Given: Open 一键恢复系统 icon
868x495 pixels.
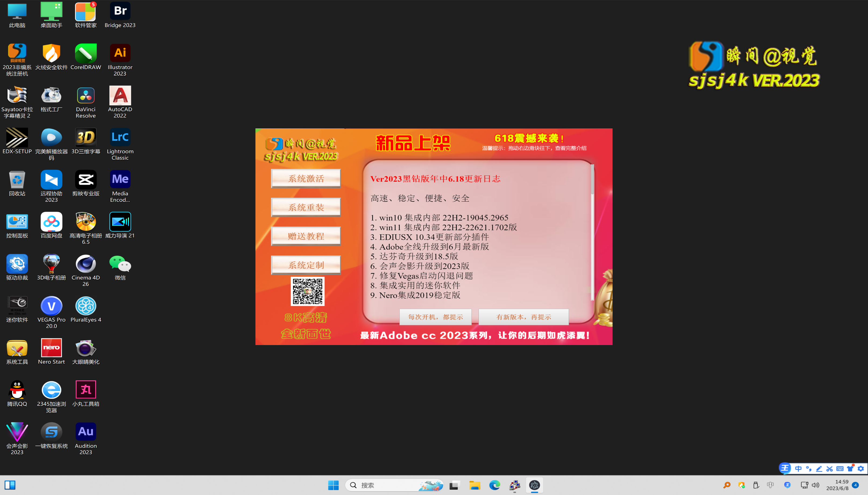Looking at the screenshot, I should click(x=51, y=436).
